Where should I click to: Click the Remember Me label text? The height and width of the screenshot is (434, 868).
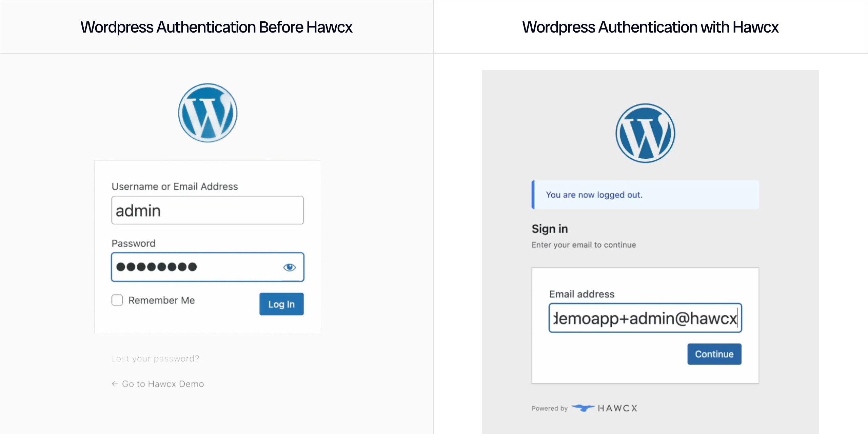[161, 300]
